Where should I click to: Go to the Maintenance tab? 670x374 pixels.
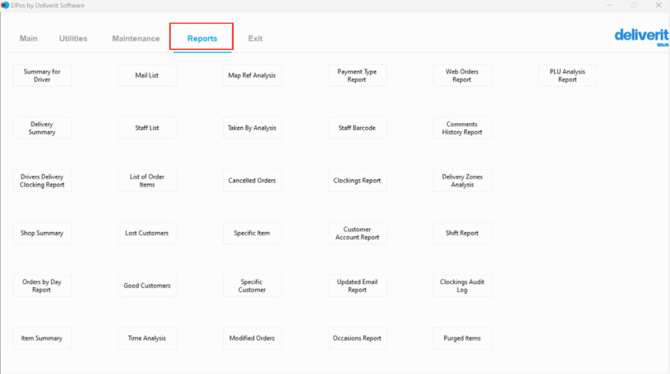point(136,38)
